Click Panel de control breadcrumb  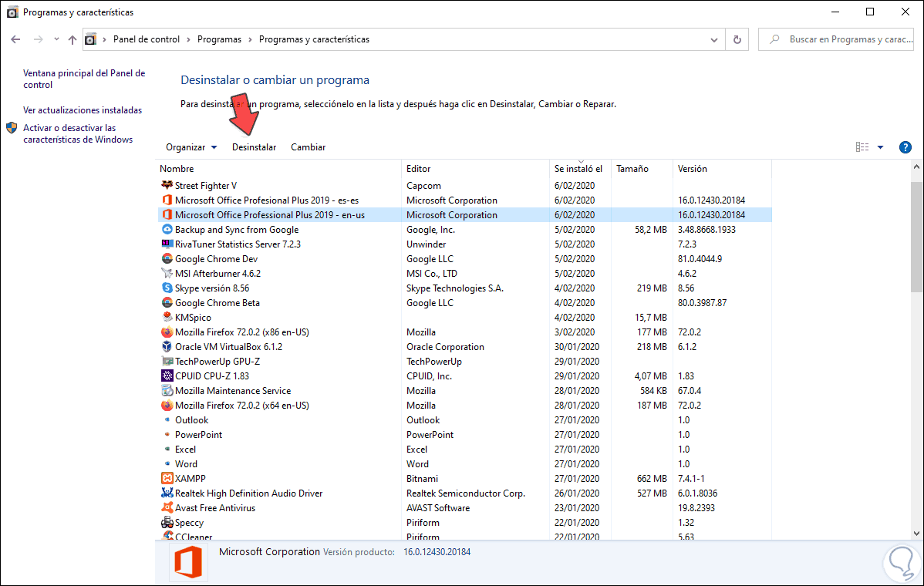146,39
